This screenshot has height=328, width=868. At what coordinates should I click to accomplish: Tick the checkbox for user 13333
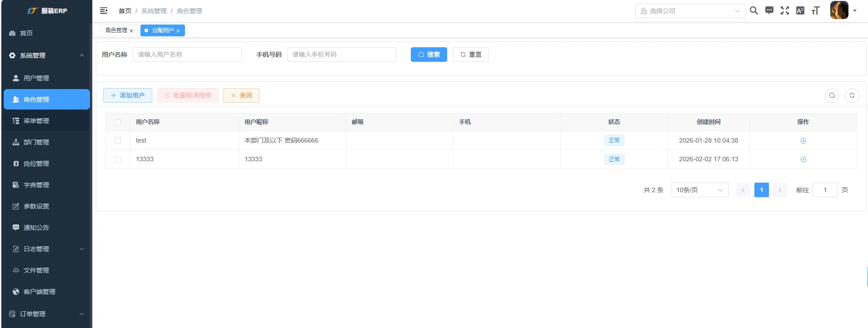pos(118,159)
